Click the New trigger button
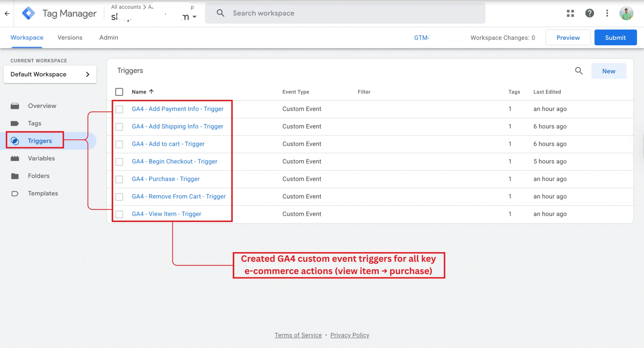Image resolution: width=644 pixels, height=348 pixels. (609, 71)
